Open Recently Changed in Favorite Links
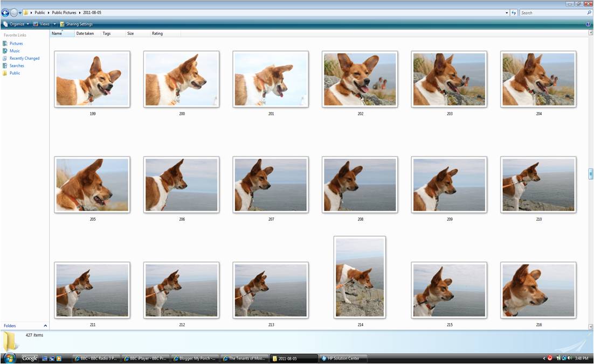The height and width of the screenshot is (364, 594). click(x=24, y=58)
